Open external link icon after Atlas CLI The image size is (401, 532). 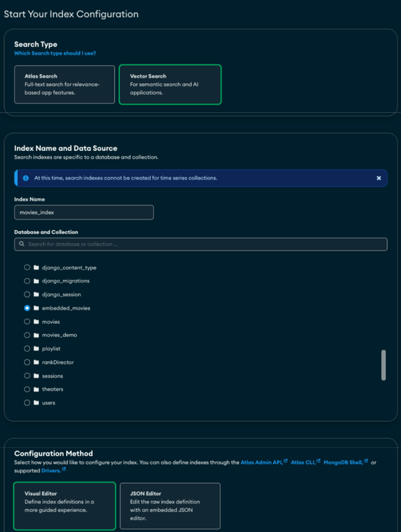[318, 461]
